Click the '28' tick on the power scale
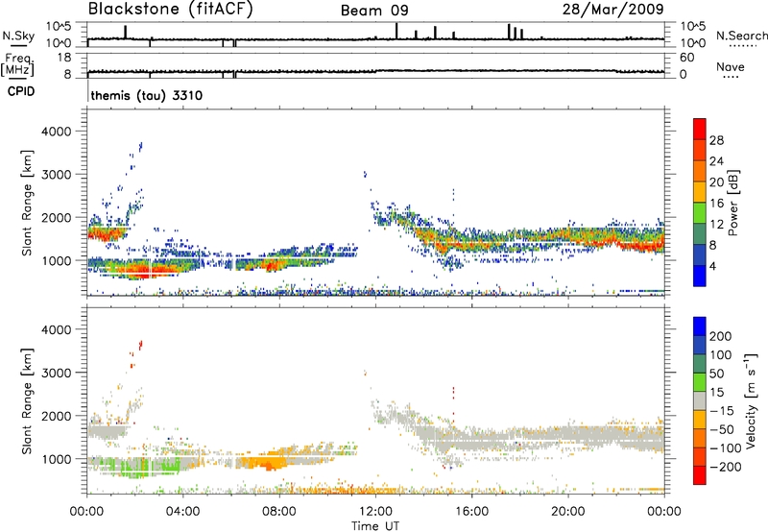 [x=716, y=140]
